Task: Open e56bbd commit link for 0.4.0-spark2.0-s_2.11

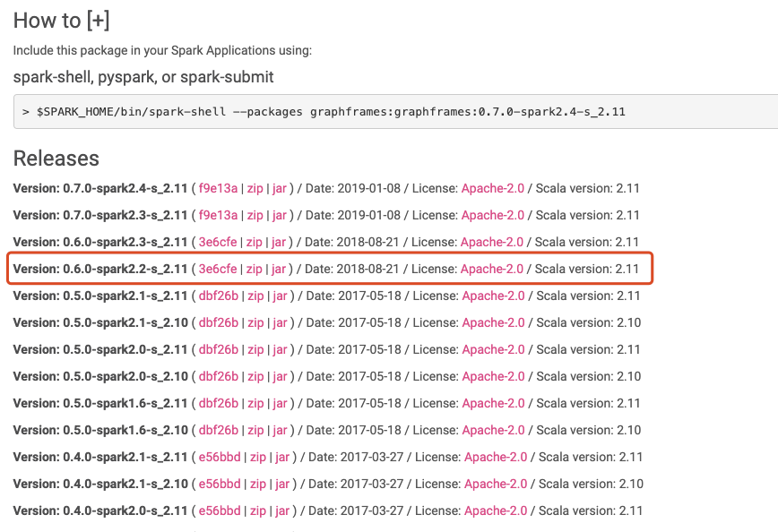Action: (x=220, y=511)
